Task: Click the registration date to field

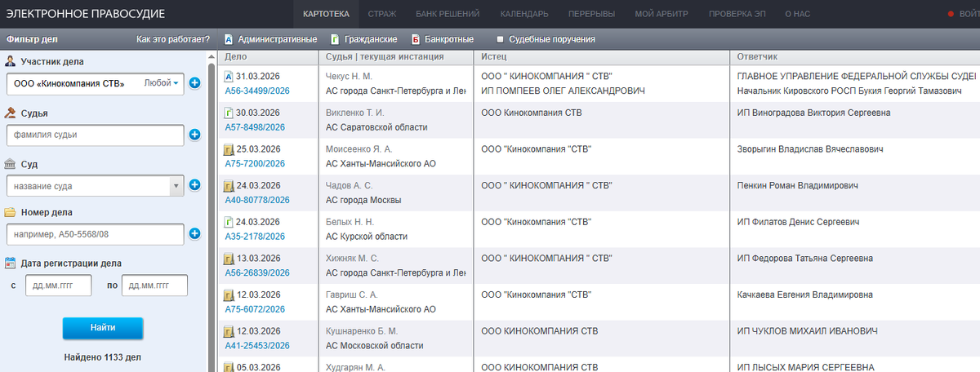Action: 154,286
